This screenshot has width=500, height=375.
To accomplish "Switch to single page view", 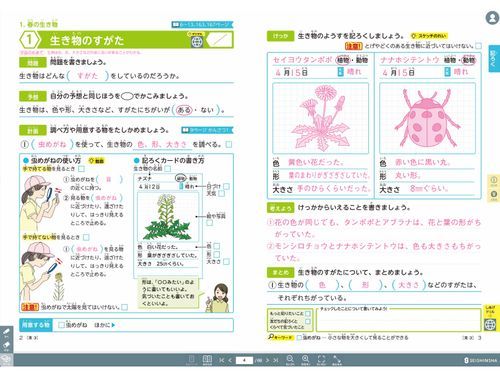I will pyautogui.click(x=192, y=360).
